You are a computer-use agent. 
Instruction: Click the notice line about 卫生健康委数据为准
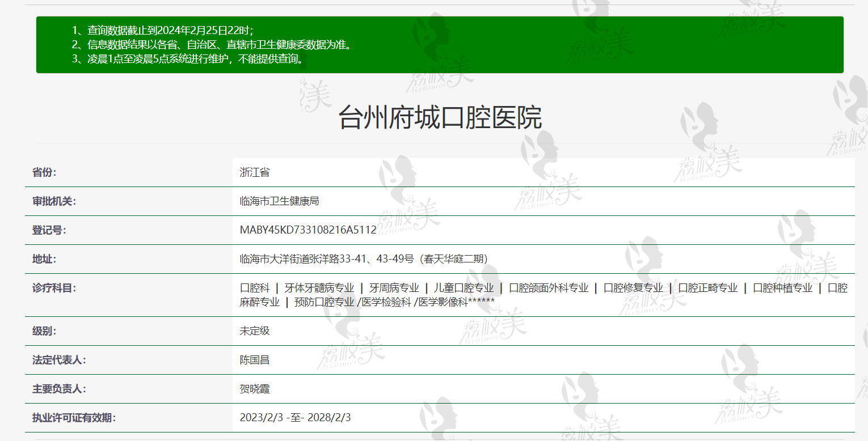click(x=212, y=45)
